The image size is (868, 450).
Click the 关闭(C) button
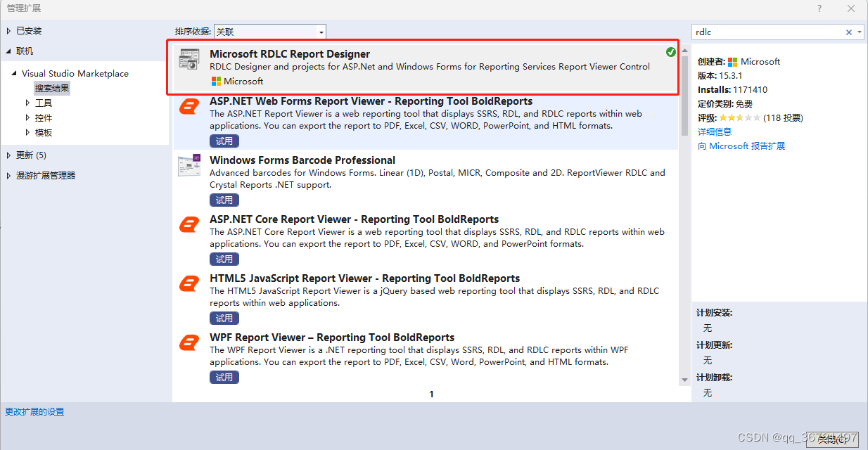coord(832,440)
